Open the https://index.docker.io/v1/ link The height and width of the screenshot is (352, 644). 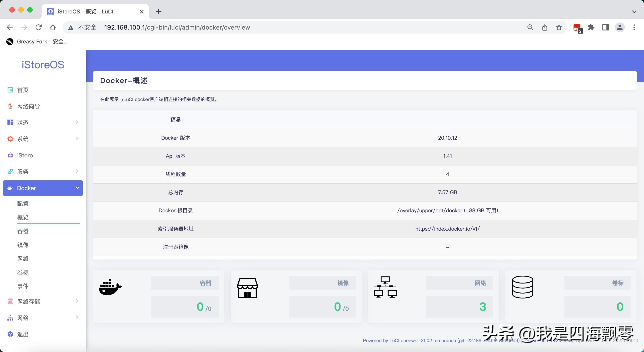point(447,229)
